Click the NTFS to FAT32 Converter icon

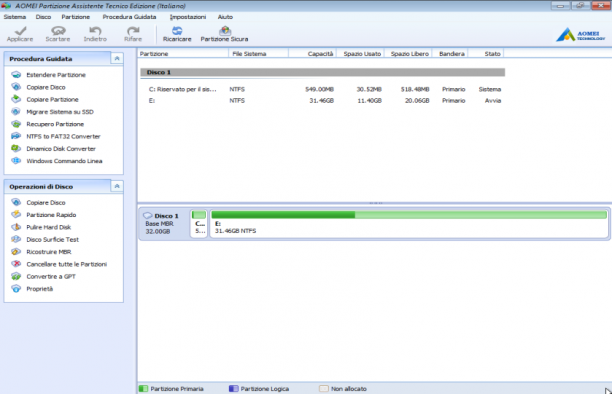16,136
